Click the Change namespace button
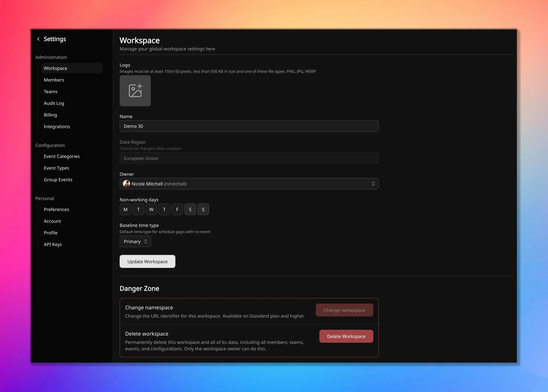This screenshot has width=548, height=392. pos(344,310)
